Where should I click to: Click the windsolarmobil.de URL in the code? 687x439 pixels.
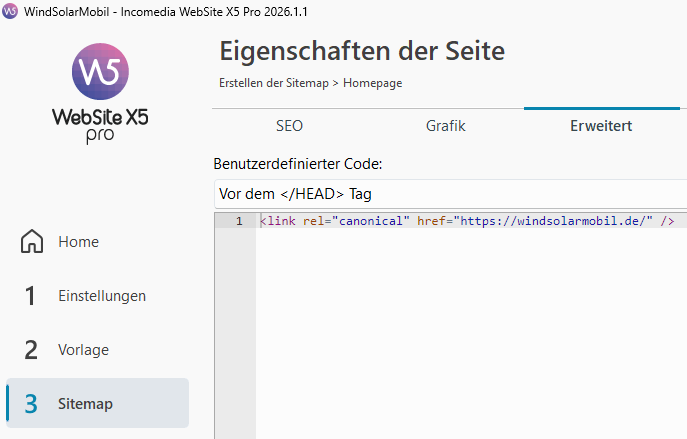click(x=553, y=221)
